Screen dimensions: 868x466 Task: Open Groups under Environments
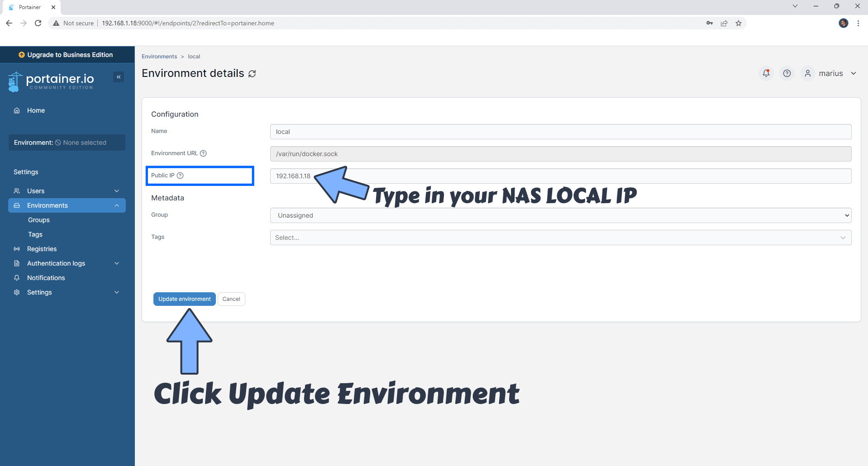39,220
